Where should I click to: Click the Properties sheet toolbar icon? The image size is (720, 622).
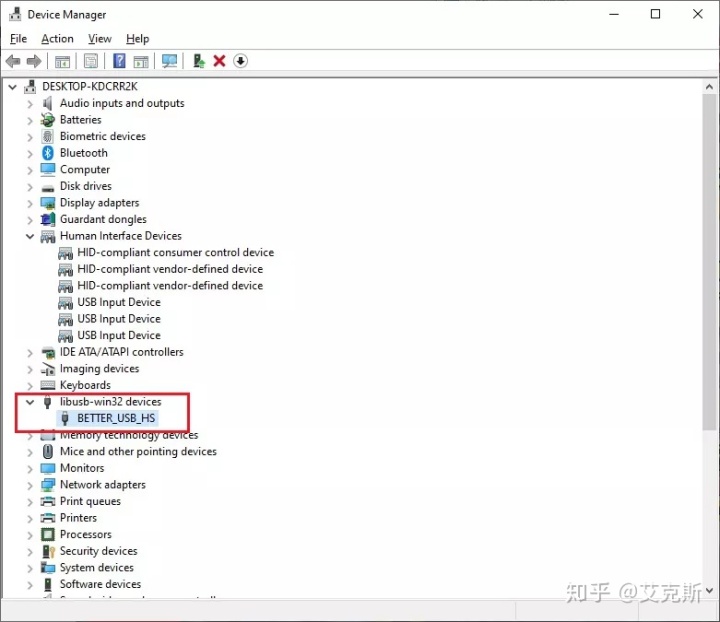coord(91,61)
